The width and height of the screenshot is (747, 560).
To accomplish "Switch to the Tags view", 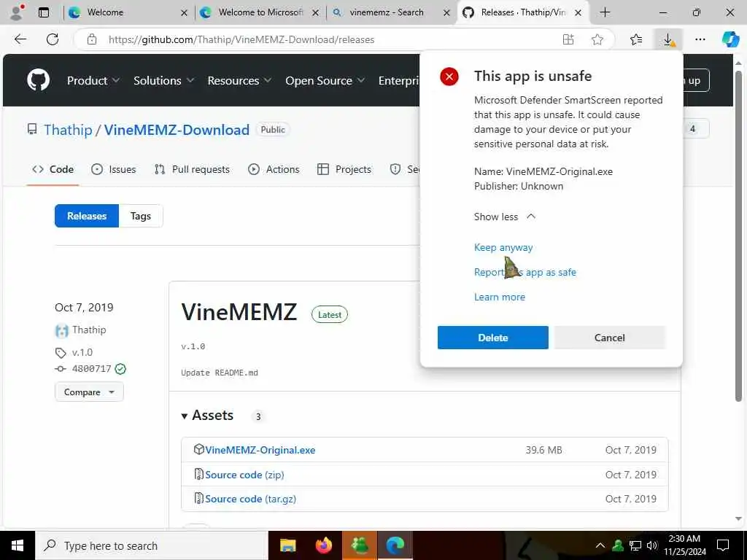I will pos(141,216).
